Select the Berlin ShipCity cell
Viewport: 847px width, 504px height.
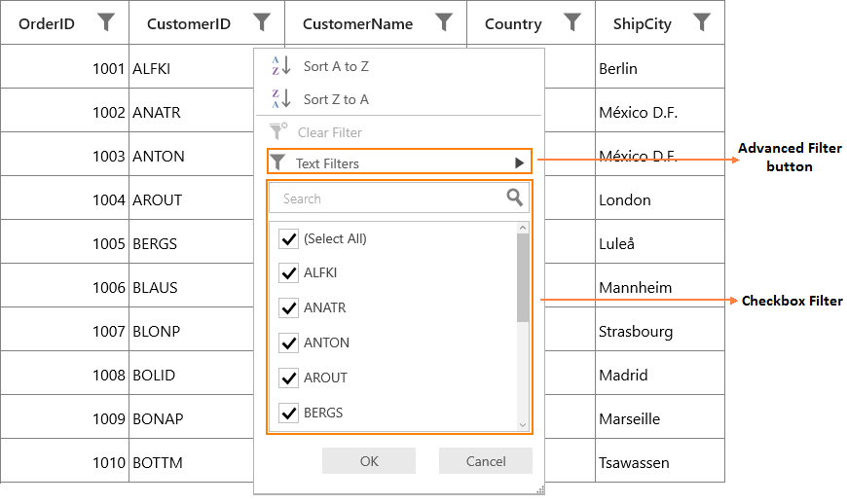660,66
